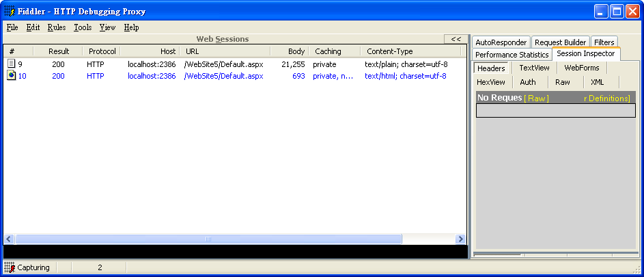Click the empty request headers box
This screenshot has width=644, height=277.
pos(556,110)
